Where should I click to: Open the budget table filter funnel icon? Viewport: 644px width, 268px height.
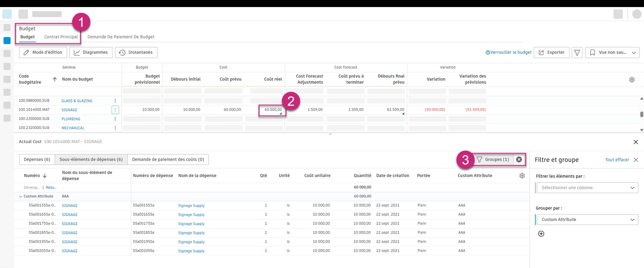pos(577,53)
